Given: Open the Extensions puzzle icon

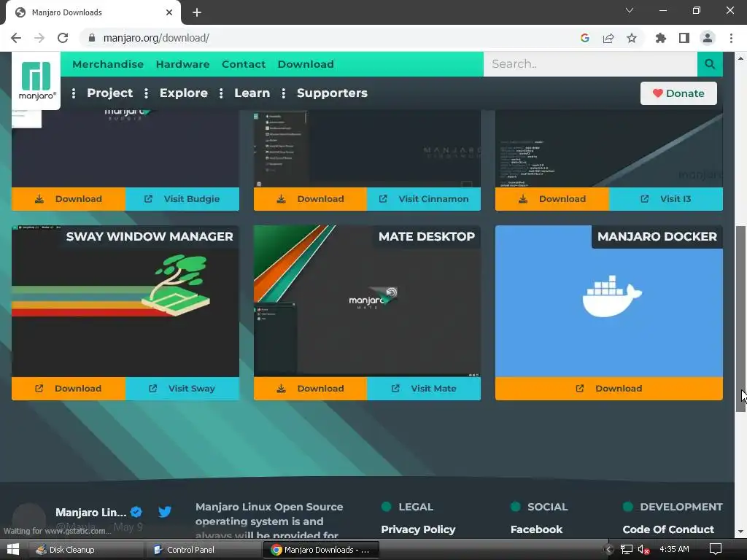Looking at the screenshot, I should click(661, 38).
